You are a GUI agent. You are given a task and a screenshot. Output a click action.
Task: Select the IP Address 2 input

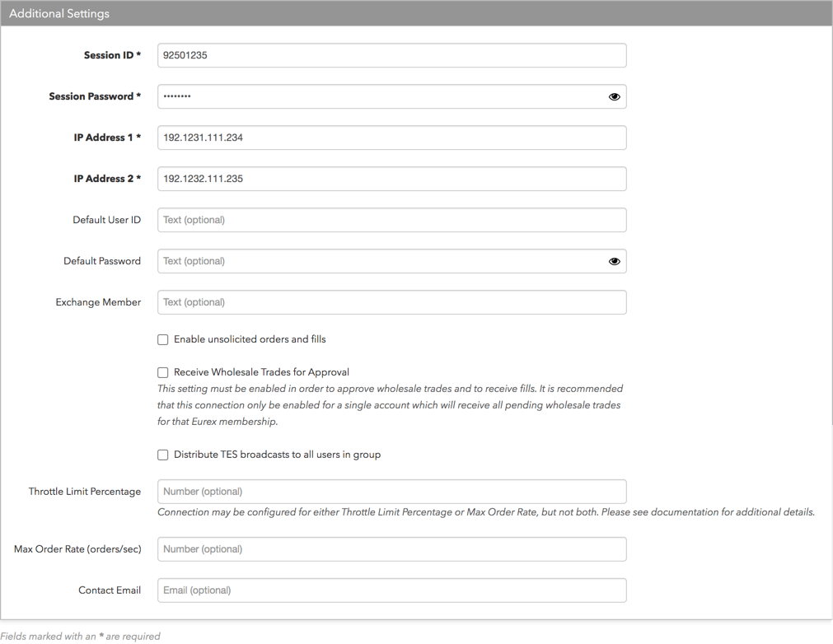pos(392,179)
